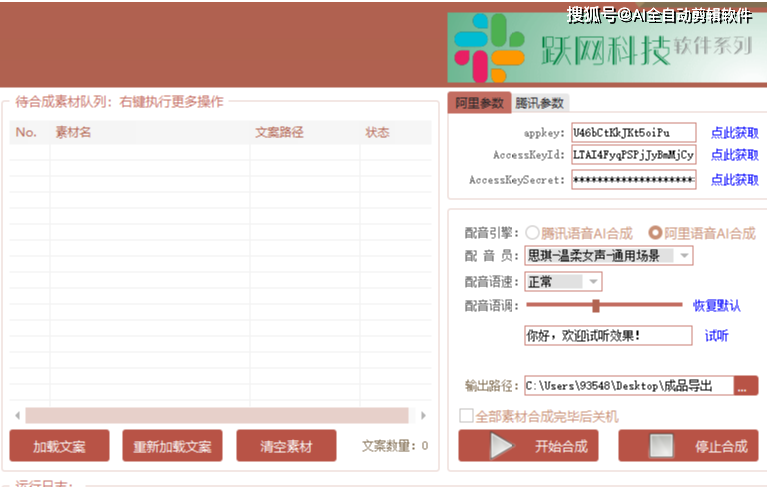
Task: Click the horizontal scrollbar left arrow
Action: pos(18,416)
